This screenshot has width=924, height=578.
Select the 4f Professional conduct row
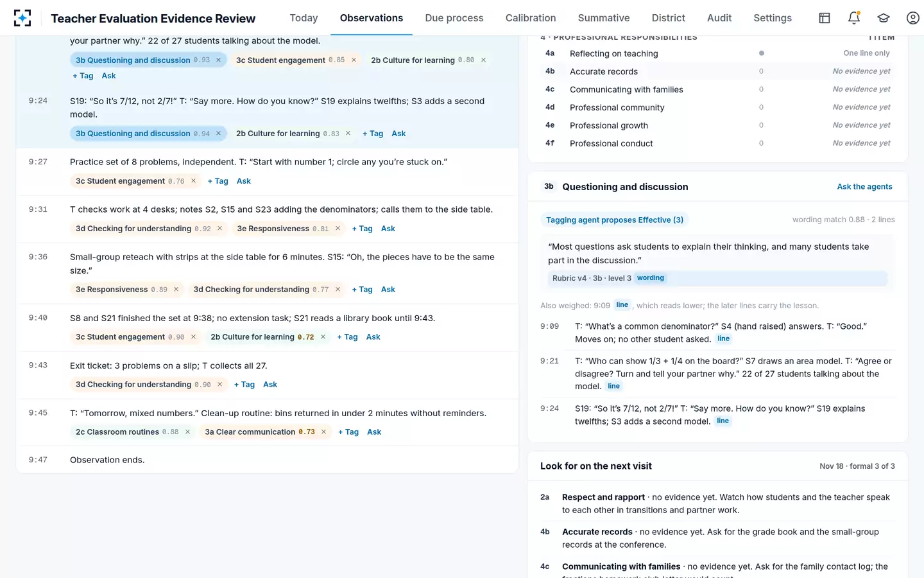[717, 143]
